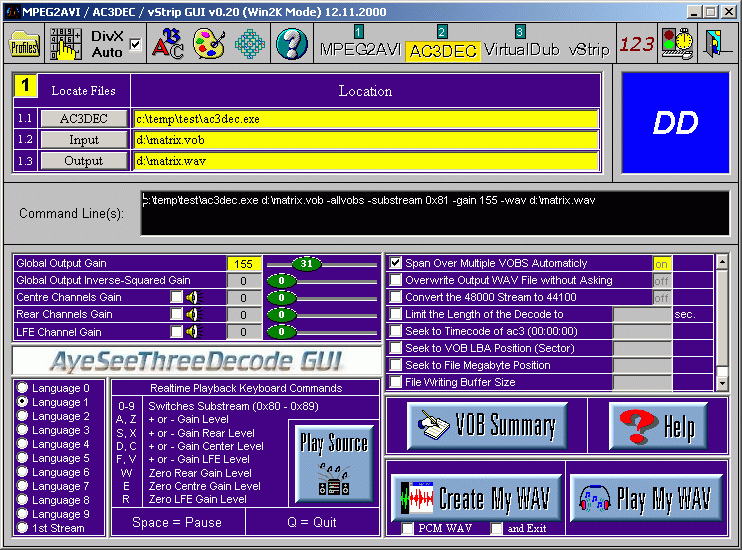
Task: Click the Create My WAV button
Action: 475,497
